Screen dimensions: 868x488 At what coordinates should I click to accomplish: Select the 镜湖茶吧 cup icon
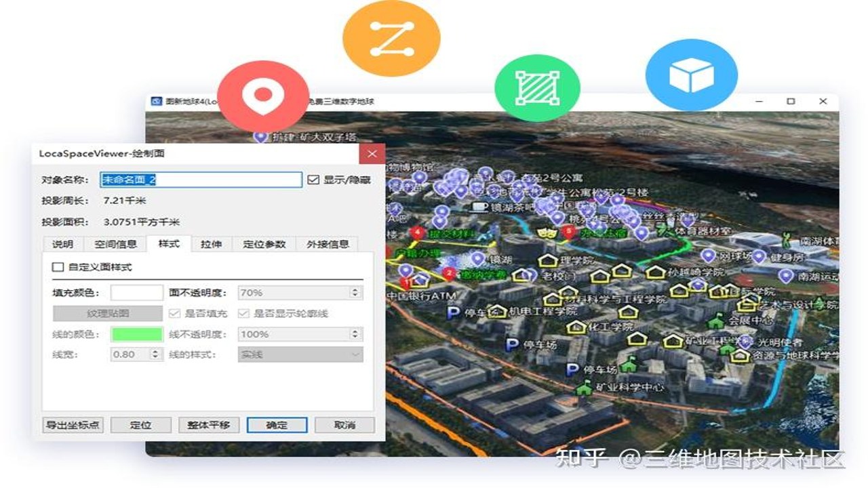pyautogui.click(x=480, y=206)
